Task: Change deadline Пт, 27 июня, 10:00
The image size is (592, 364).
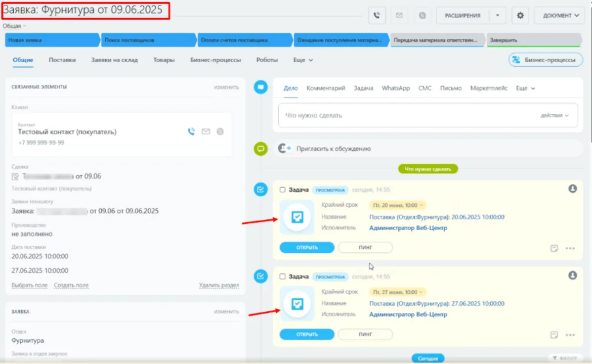Action: 397,292
